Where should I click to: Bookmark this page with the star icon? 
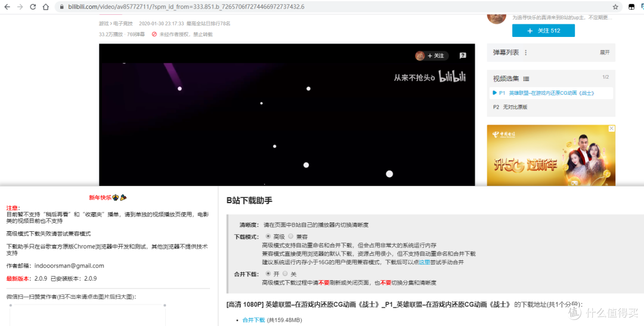(x=615, y=7)
